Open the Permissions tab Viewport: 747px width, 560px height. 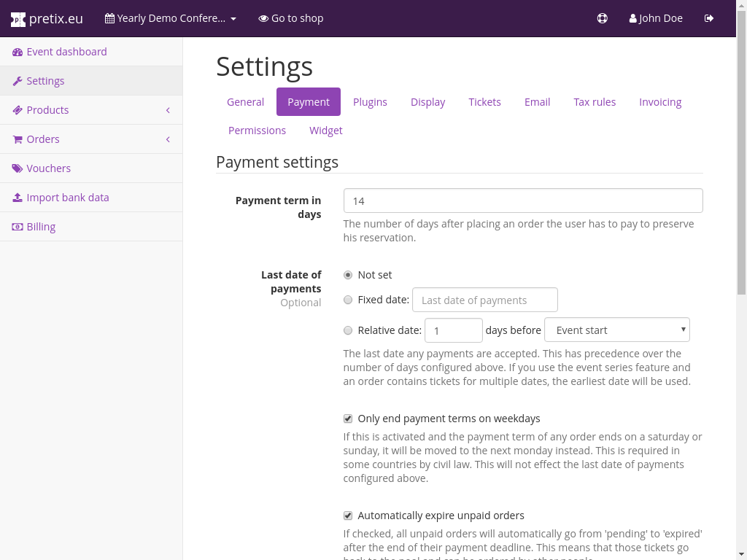point(257,131)
